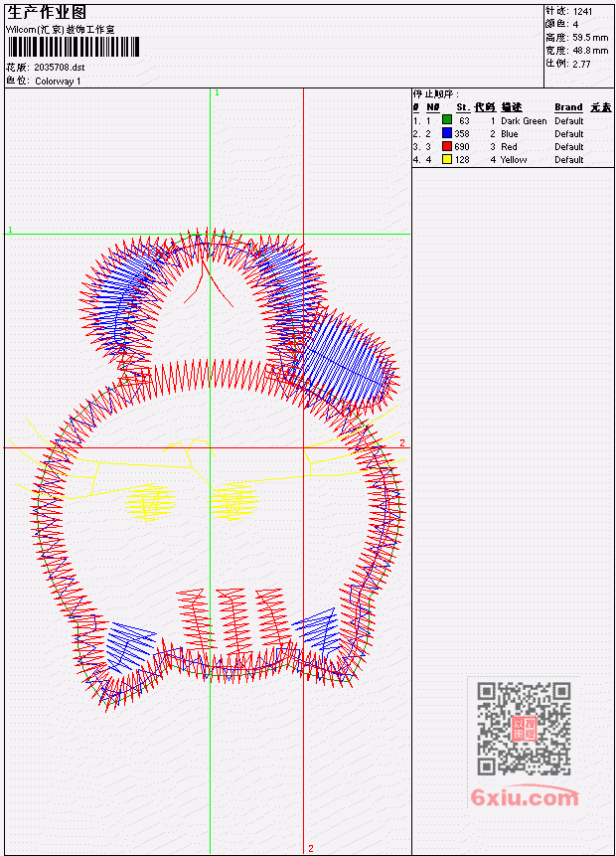Click the left yellow eye stitches

151,502
